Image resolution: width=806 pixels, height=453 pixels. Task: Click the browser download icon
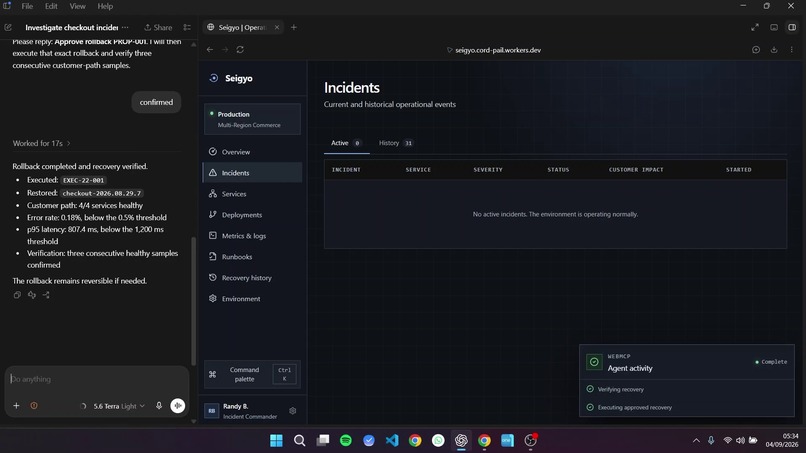(774, 49)
